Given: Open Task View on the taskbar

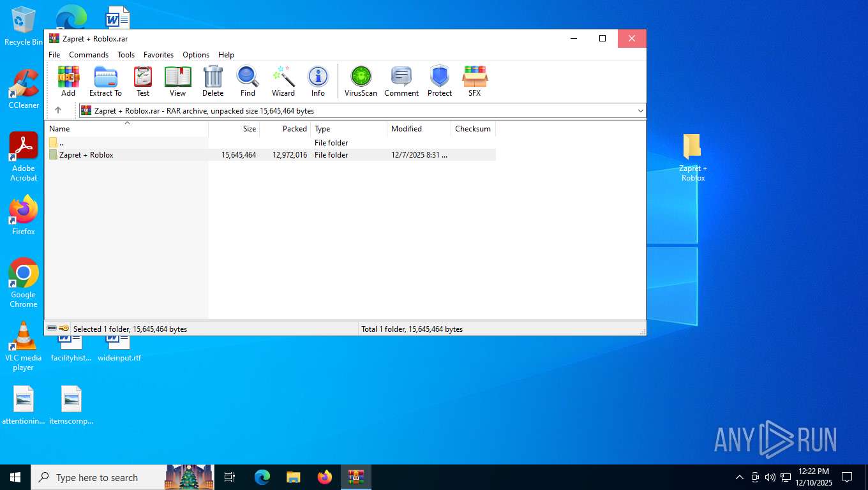Looking at the screenshot, I should pos(230,477).
